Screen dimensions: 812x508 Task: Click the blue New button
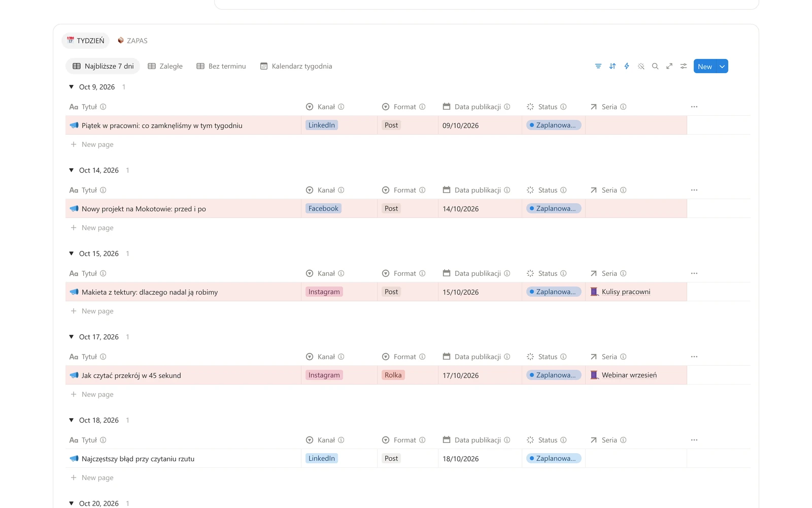pyautogui.click(x=705, y=67)
